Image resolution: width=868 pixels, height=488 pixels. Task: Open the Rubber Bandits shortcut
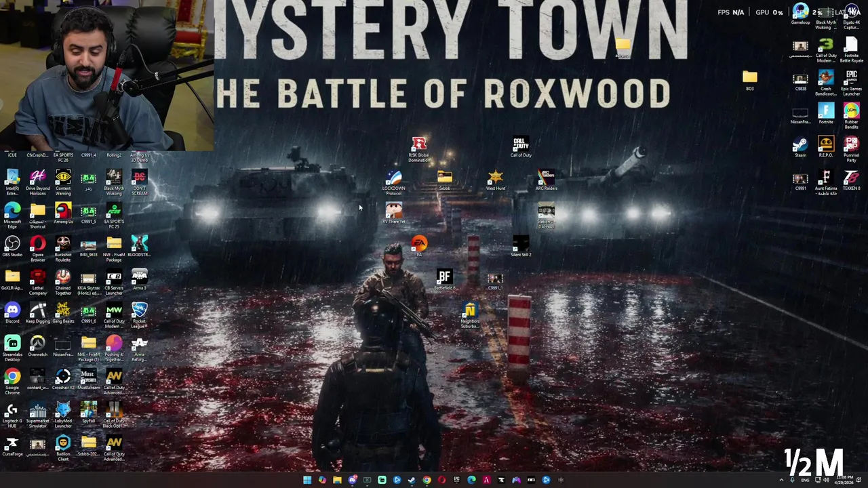click(851, 117)
